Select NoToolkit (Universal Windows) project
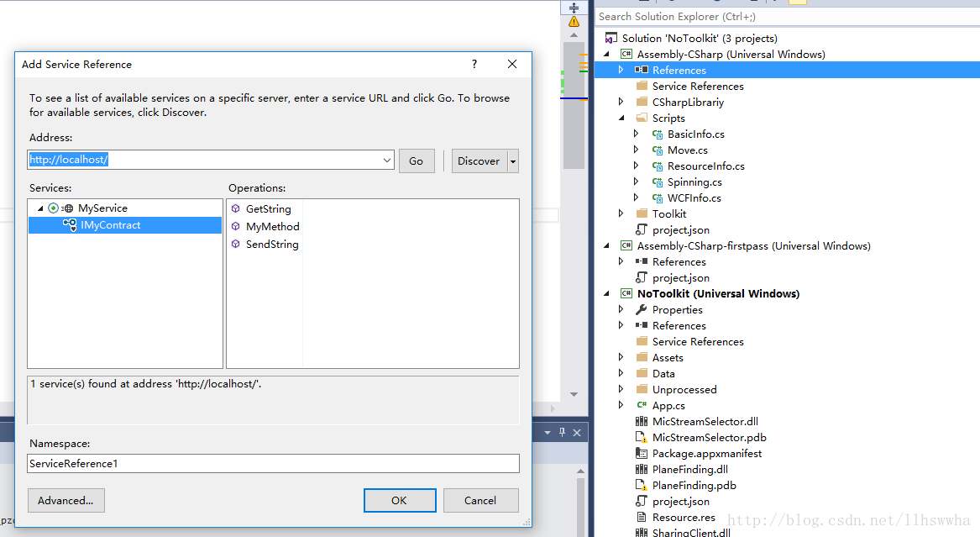The height and width of the screenshot is (537, 980). [x=718, y=294]
